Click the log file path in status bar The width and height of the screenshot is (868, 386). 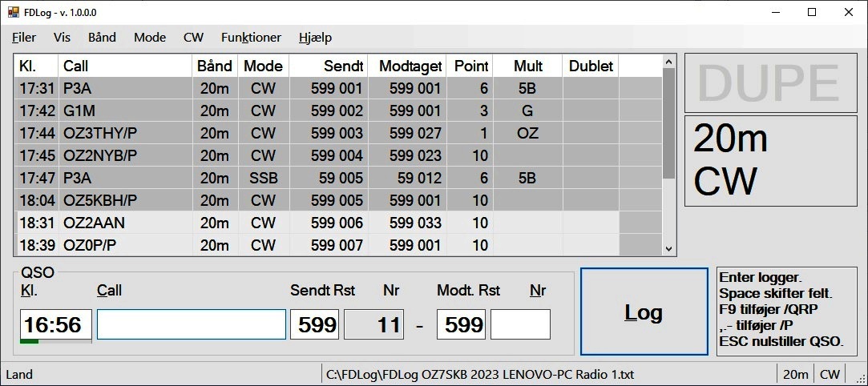tap(480, 374)
